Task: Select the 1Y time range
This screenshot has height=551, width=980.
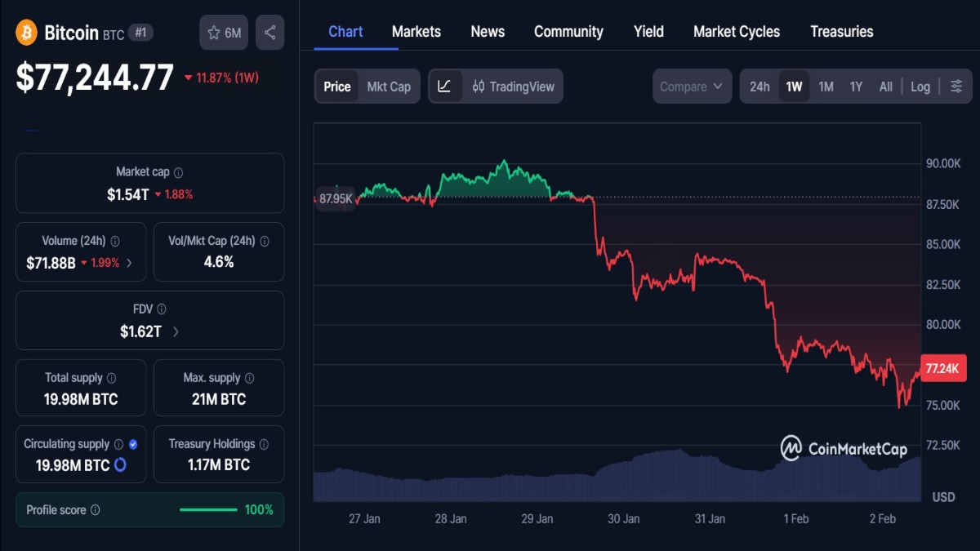Action: [856, 87]
